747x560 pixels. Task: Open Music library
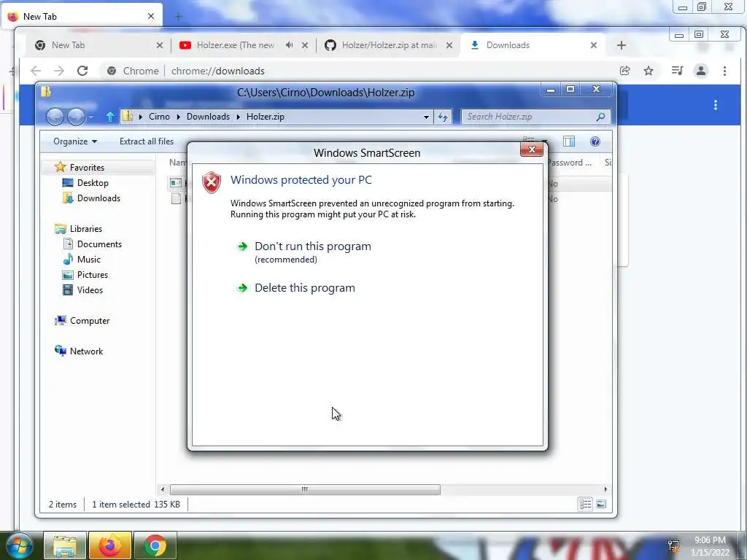[x=88, y=259]
